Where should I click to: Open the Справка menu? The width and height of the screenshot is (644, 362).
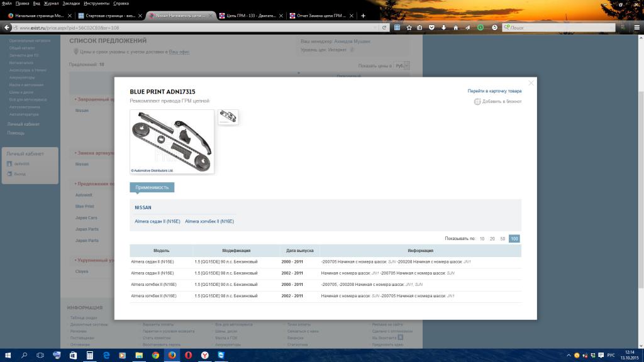click(x=121, y=3)
